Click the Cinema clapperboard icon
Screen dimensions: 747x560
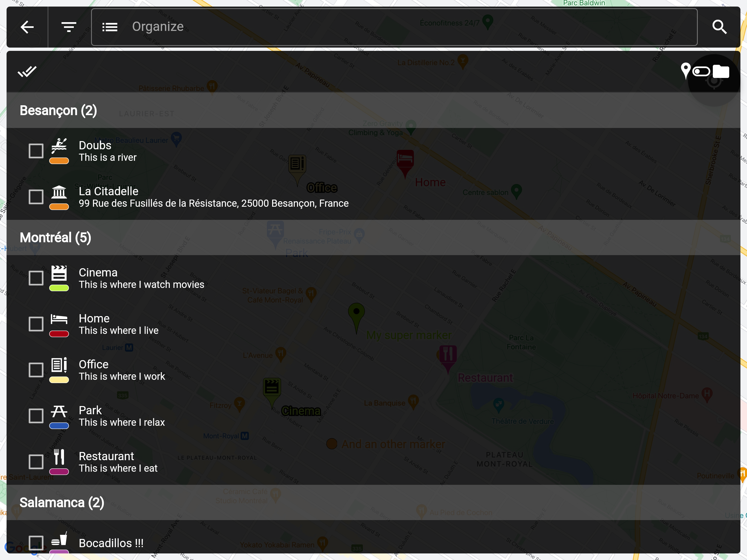[59, 273]
